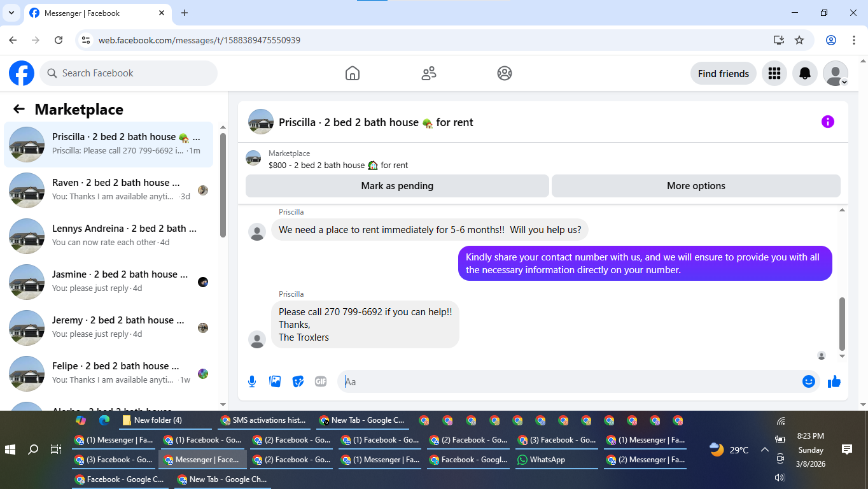Open the Friends icon in top navigation
Image resolution: width=868 pixels, height=489 pixels.
tap(429, 73)
